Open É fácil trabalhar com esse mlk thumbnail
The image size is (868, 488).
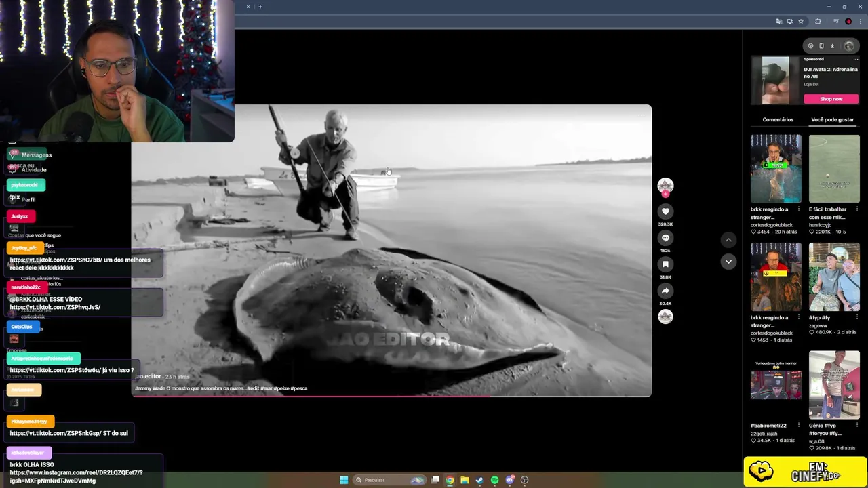point(834,169)
